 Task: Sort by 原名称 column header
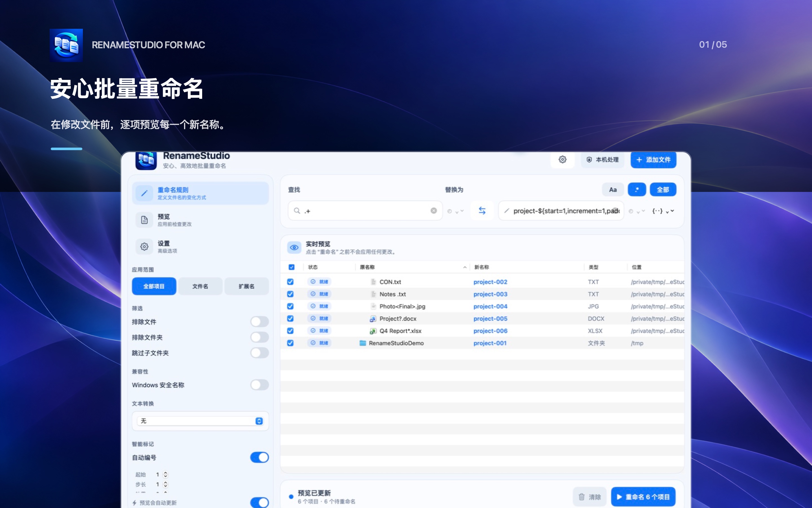(413, 267)
